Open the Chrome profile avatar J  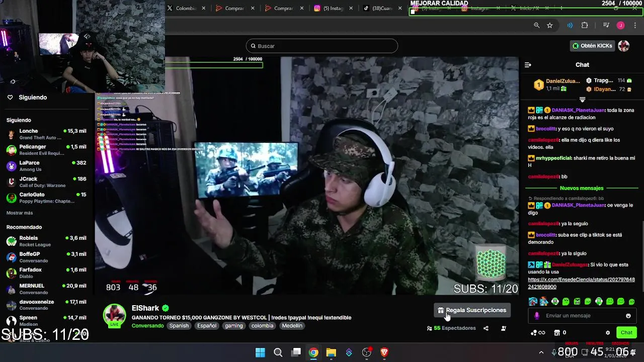tap(621, 25)
